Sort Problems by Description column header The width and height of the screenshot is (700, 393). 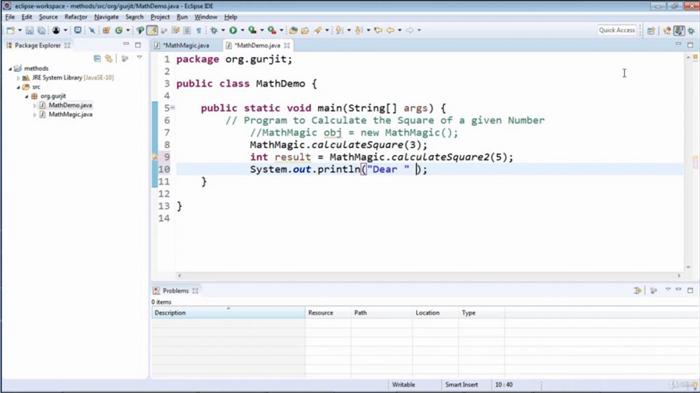[228, 313]
